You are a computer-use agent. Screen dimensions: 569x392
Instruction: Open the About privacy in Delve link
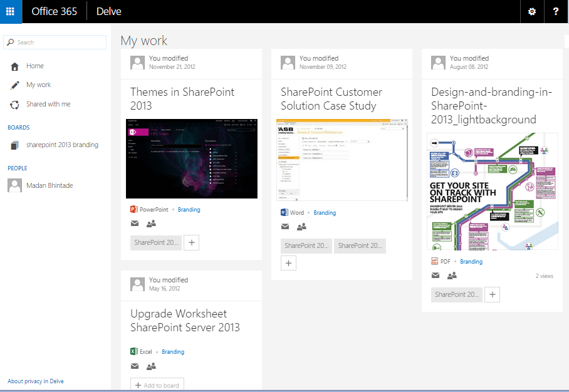coord(35,381)
